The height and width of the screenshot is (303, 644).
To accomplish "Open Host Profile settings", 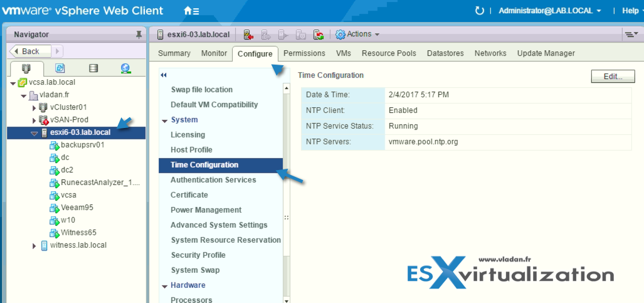I will coord(191,150).
